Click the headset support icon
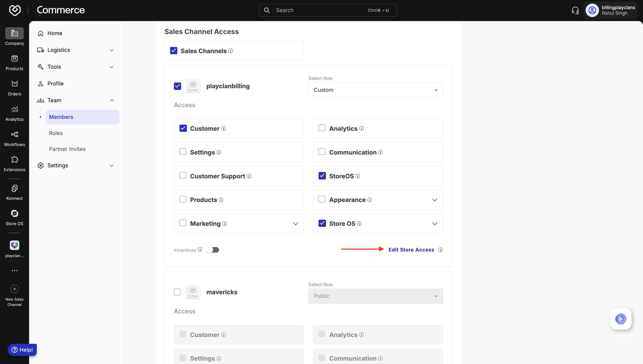Viewport: 643px width, 364px height. click(x=575, y=10)
